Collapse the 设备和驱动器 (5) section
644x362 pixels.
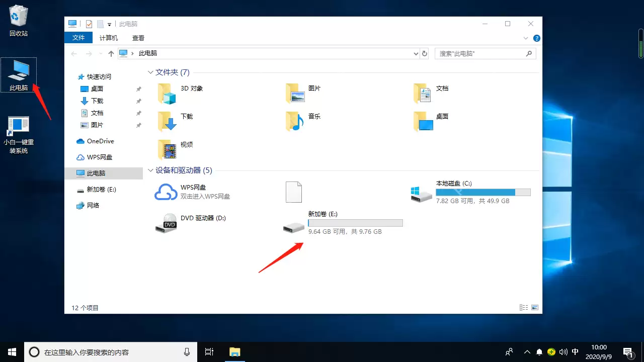pyautogui.click(x=150, y=170)
